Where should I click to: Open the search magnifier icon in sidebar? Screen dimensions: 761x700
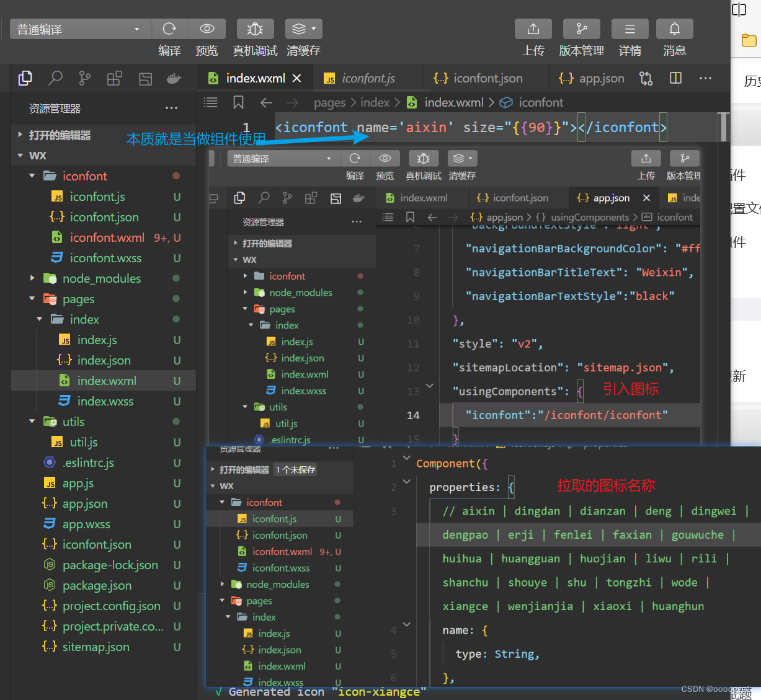[x=55, y=78]
